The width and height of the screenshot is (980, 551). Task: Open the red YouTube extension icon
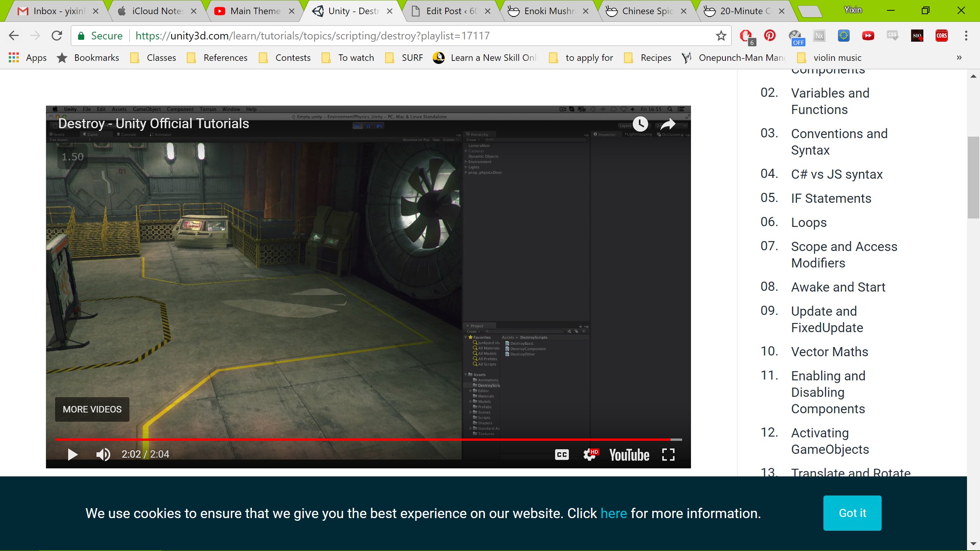click(868, 36)
